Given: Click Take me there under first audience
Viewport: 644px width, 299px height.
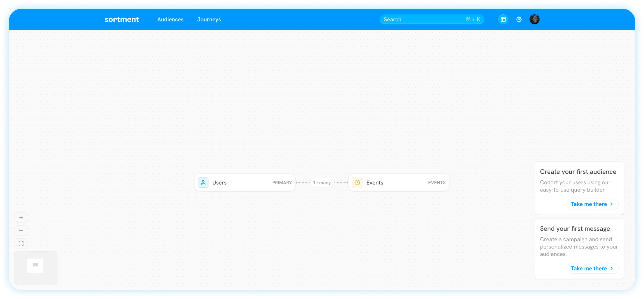Looking at the screenshot, I should click(x=589, y=204).
